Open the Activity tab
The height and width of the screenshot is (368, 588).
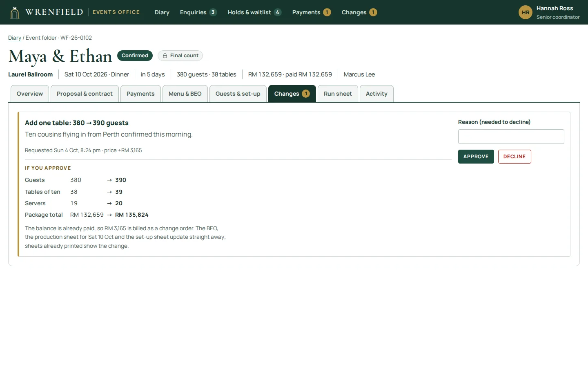376,94
